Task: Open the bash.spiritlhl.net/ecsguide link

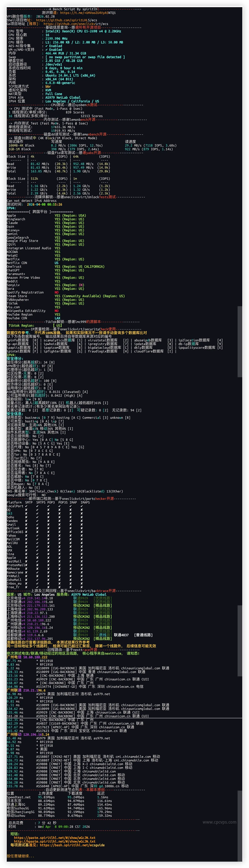Action: tap(72, 845)
